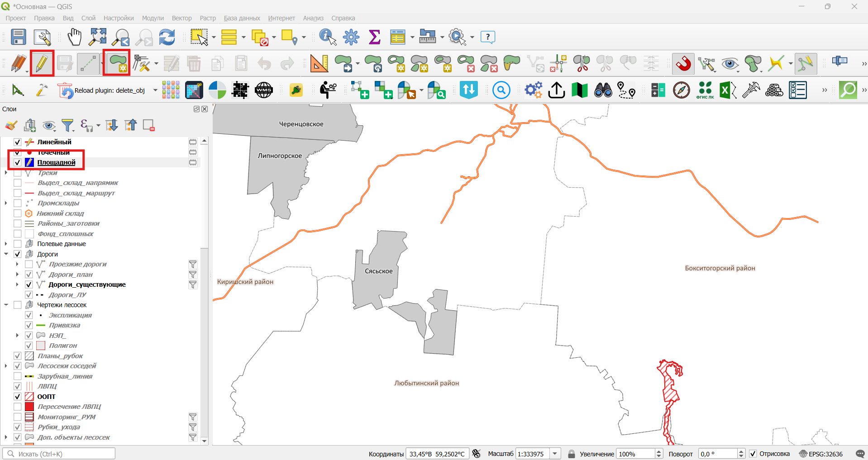Toggle the ООПТ layer checkbox

(x=18, y=397)
